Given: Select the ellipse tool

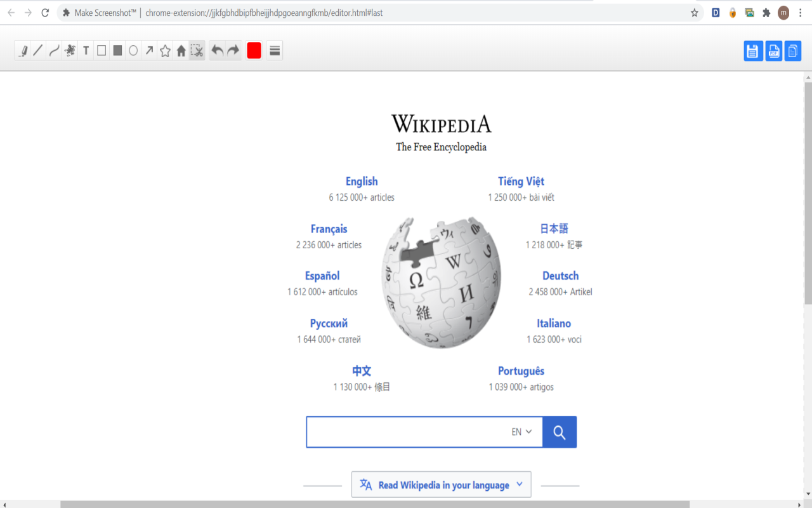Looking at the screenshot, I should pyautogui.click(x=133, y=51).
